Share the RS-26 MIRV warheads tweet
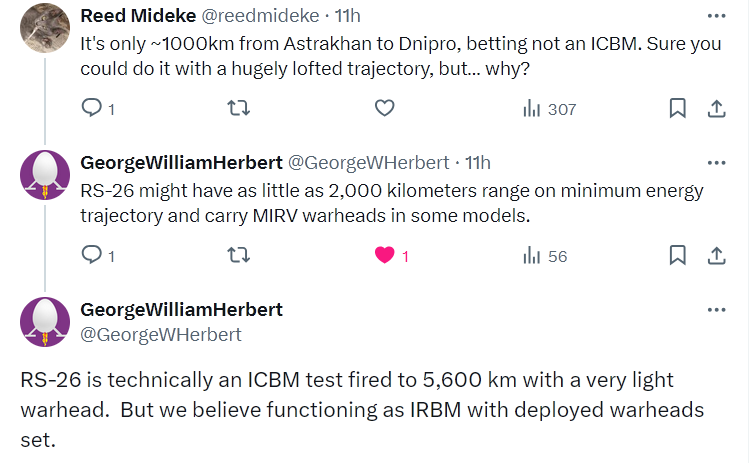Viewport: 751px width, 463px height. point(716,255)
